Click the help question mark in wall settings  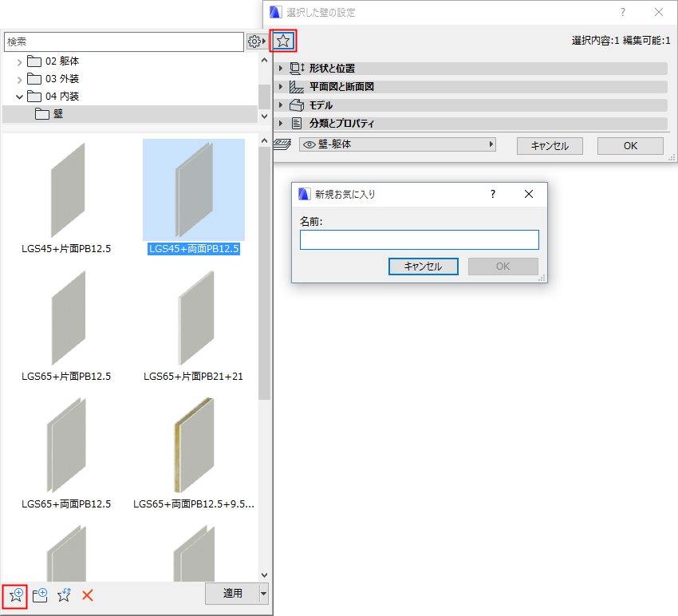621,11
